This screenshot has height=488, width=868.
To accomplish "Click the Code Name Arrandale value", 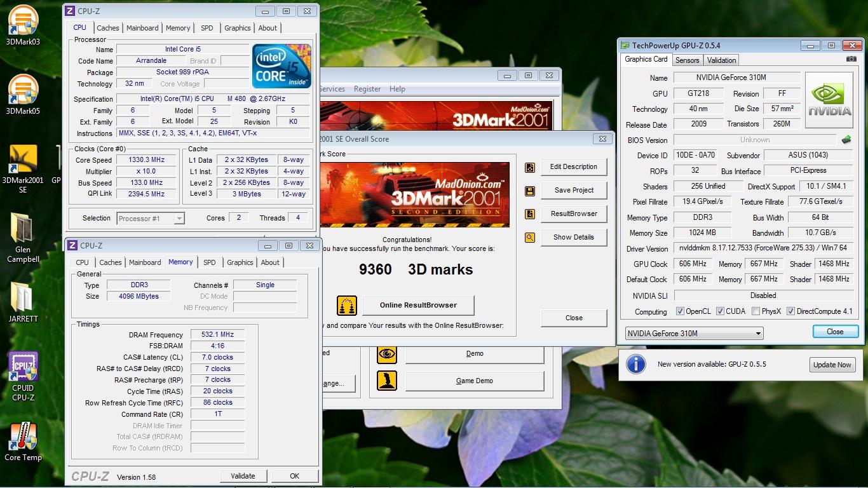I will 151,61.
